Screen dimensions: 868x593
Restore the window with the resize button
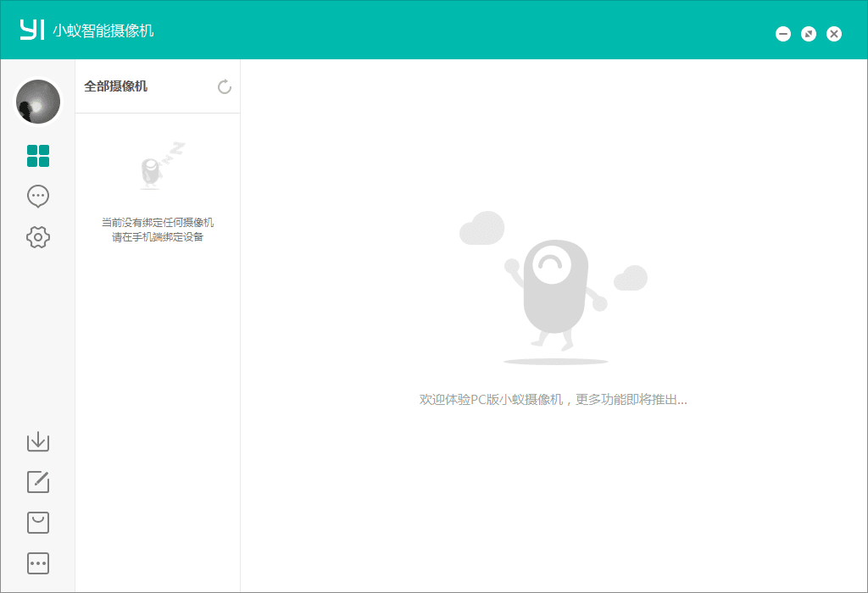pos(808,34)
